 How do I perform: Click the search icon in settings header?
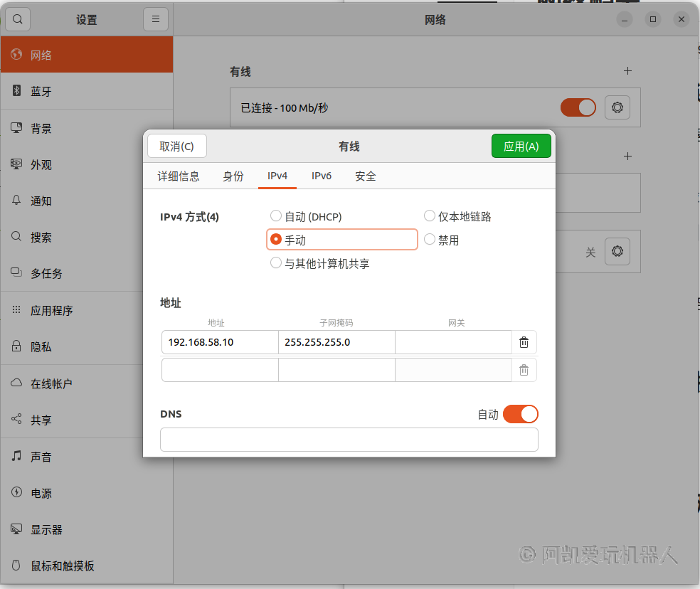(18, 19)
